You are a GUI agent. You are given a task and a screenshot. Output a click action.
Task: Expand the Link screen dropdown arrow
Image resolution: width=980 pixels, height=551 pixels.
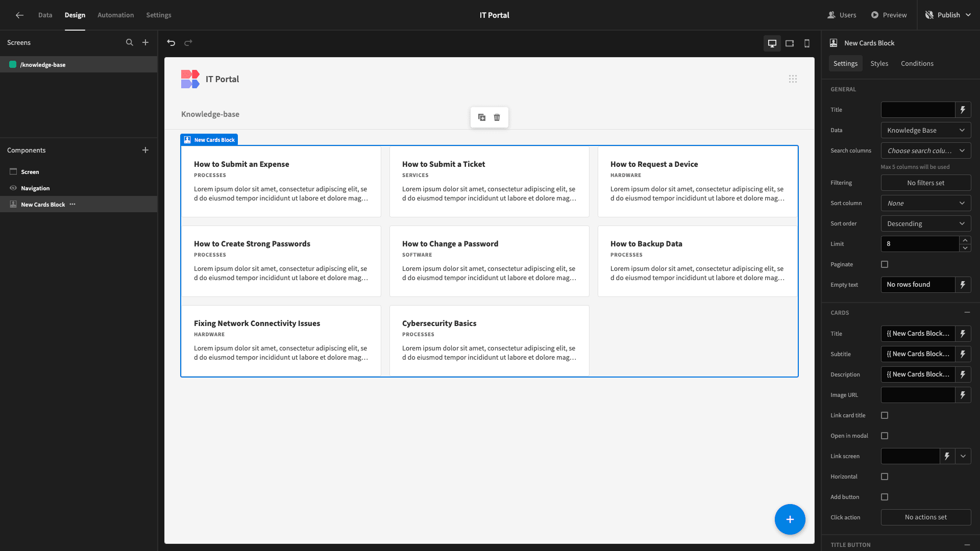coord(963,456)
